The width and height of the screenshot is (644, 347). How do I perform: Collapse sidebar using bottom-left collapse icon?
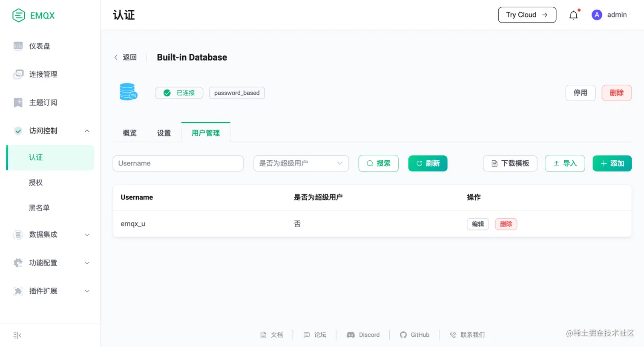pos(17,335)
